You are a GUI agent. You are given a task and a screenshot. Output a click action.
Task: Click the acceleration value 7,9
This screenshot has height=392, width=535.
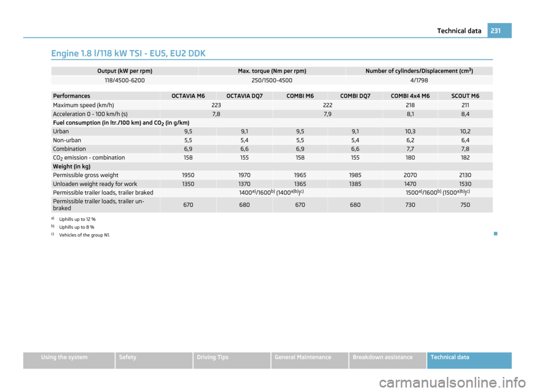(x=328, y=114)
